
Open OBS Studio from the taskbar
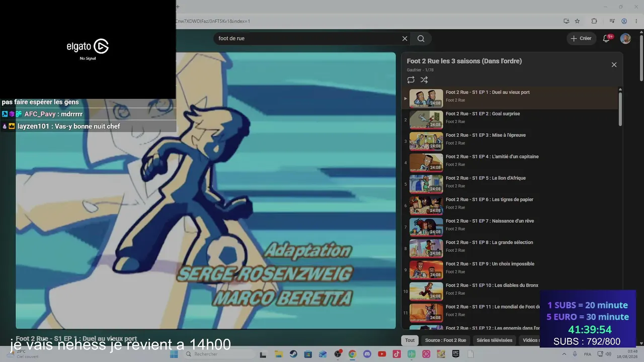(338, 354)
